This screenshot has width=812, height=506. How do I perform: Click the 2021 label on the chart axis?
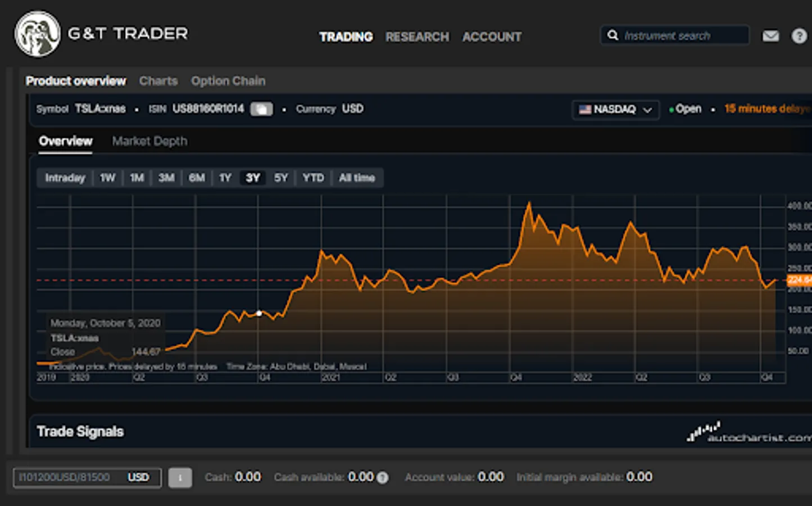coord(330,378)
